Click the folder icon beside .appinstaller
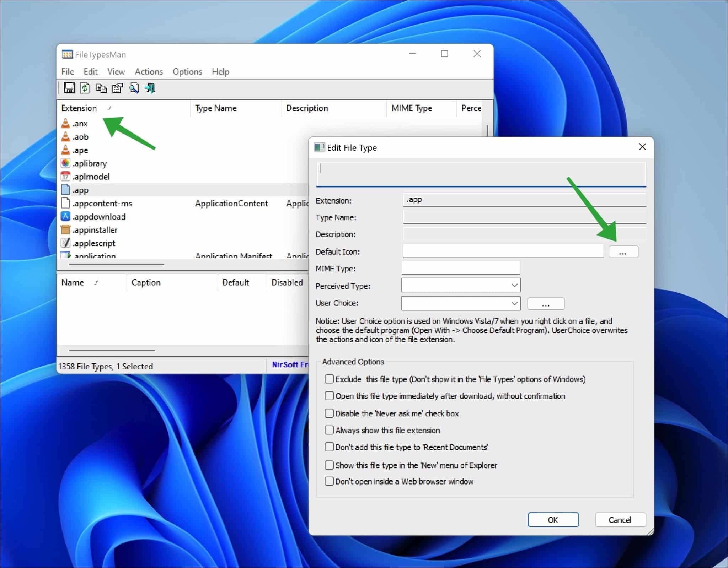728x568 pixels. point(66,229)
